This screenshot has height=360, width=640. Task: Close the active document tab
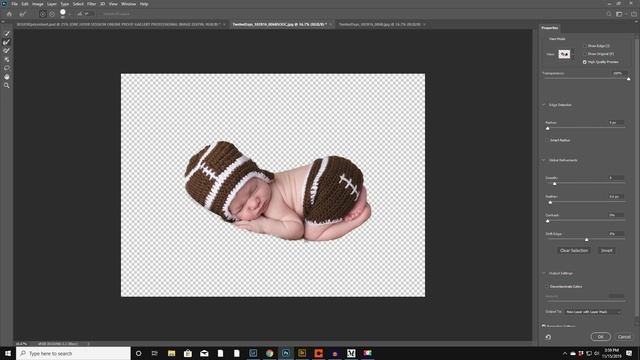(330, 24)
